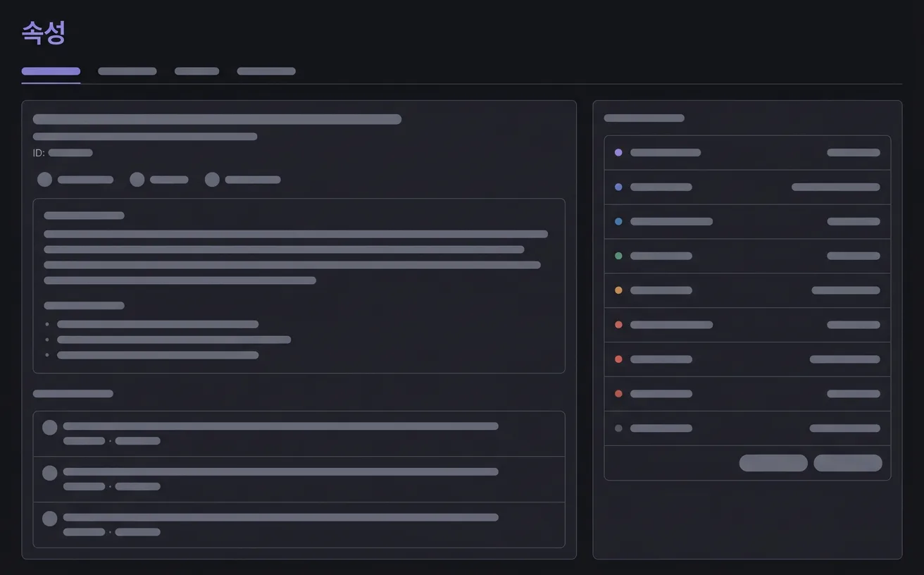Click the avatar circle of first activity entry
The width and height of the screenshot is (924, 575).
(49, 428)
